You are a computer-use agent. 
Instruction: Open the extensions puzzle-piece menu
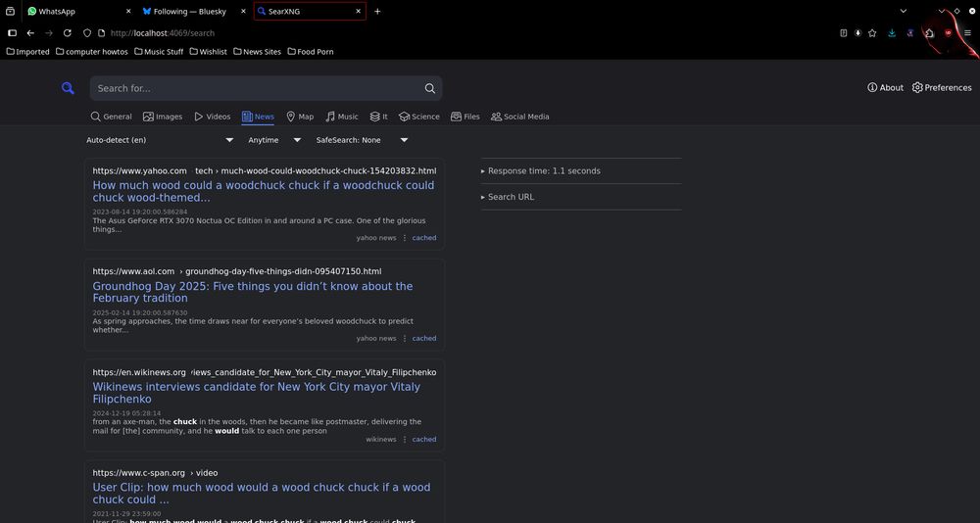(929, 33)
